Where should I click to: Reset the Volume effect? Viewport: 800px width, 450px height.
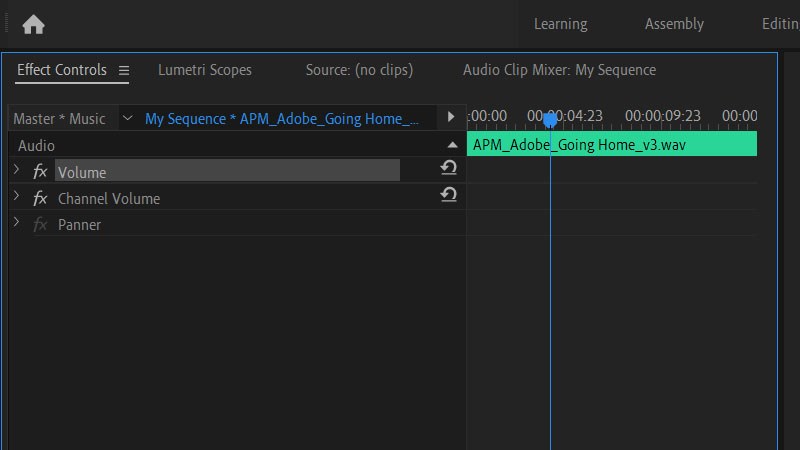coord(449,169)
